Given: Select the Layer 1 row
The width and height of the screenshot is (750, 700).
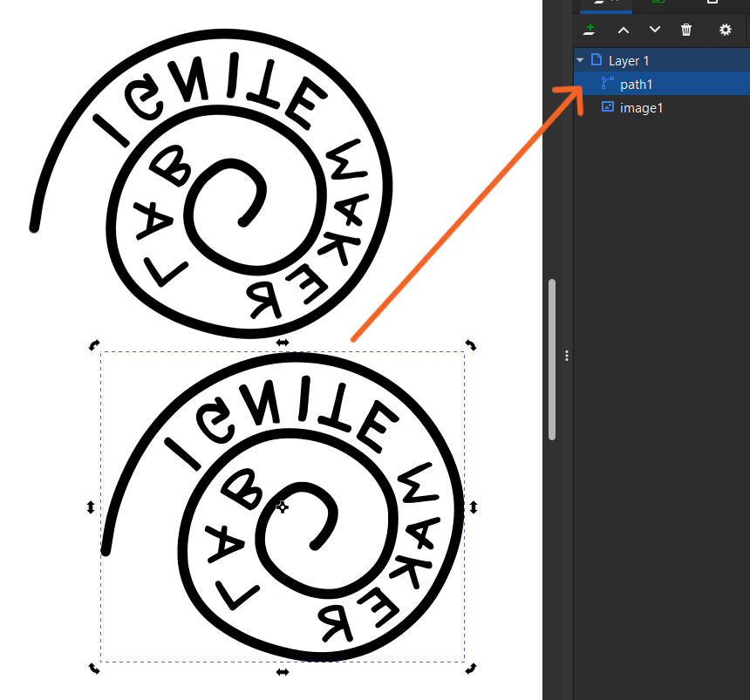Looking at the screenshot, I should coord(662,60).
